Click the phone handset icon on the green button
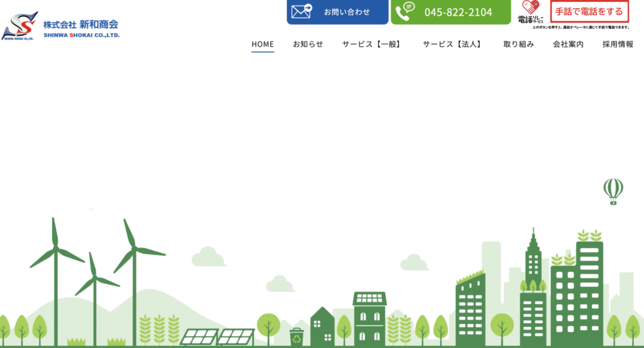Screen dimensions: 644x348 click(405, 11)
